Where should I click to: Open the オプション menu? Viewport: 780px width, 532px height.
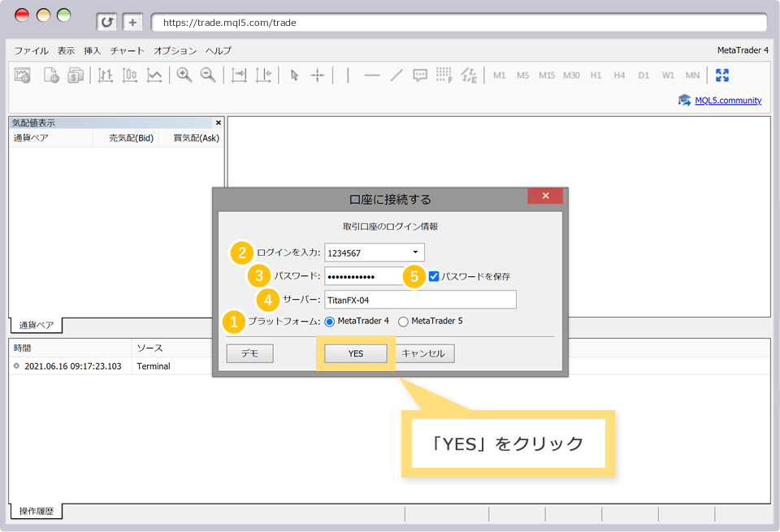pos(175,50)
